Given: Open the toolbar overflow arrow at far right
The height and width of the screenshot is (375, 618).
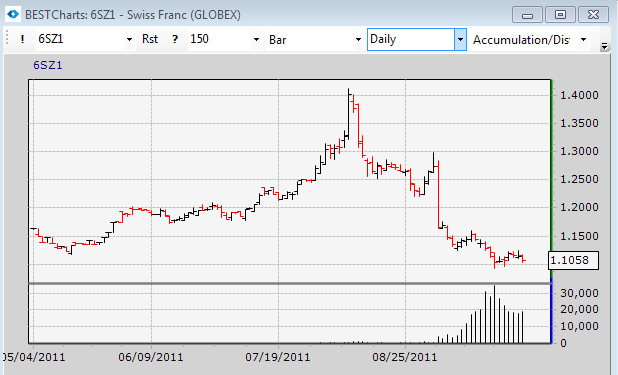Looking at the screenshot, I should coord(604,47).
